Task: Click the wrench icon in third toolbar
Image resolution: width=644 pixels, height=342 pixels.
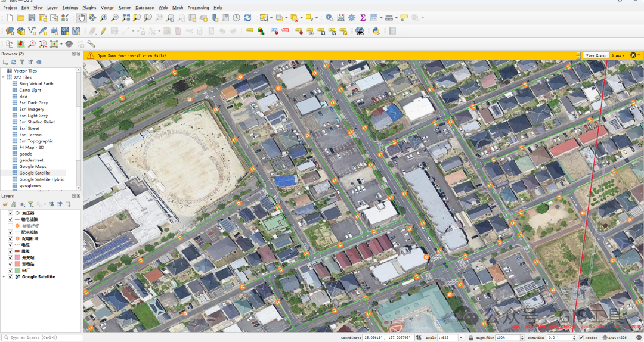Action: (91, 44)
